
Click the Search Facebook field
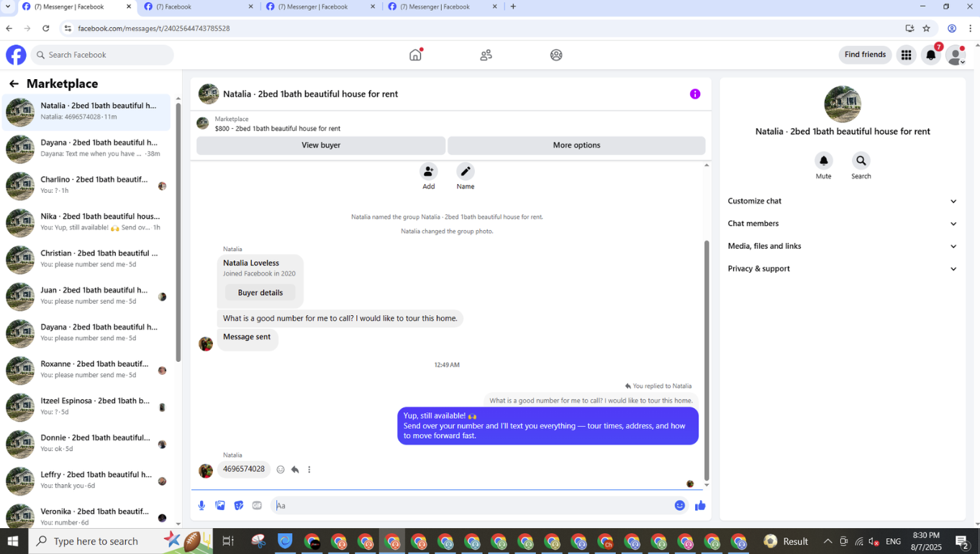tap(102, 55)
